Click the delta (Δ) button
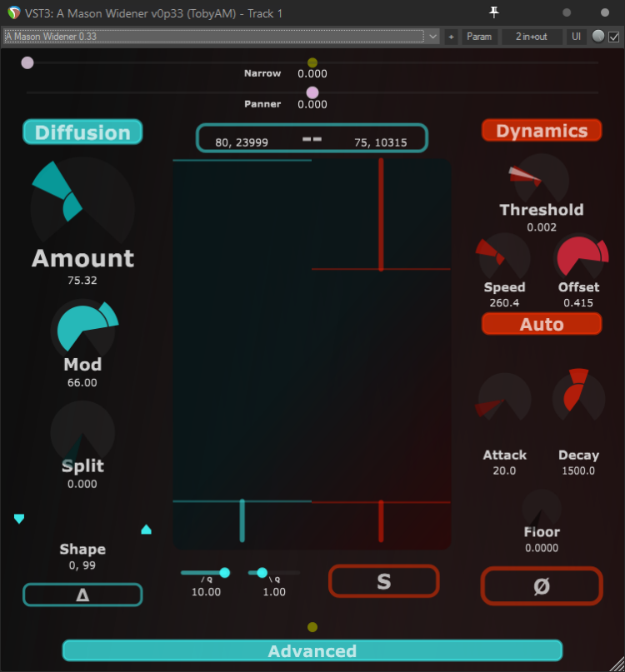The width and height of the screenshot is (625, 672). pyautogui.click(x=82, y=595)
